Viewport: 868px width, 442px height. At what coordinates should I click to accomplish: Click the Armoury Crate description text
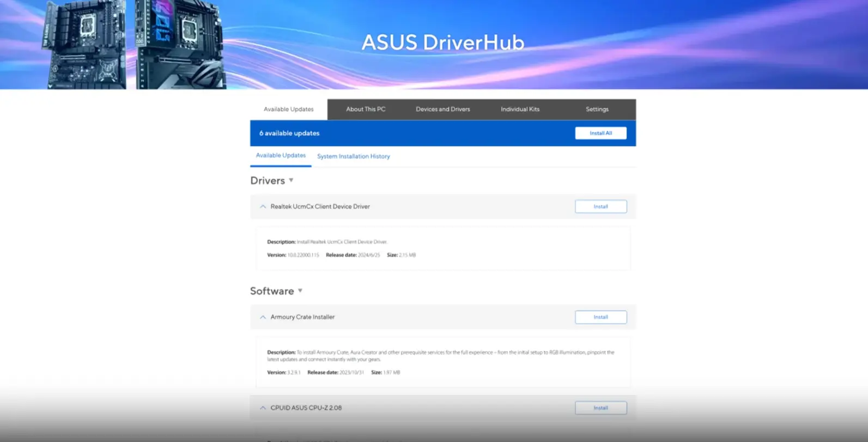point(441,356)
